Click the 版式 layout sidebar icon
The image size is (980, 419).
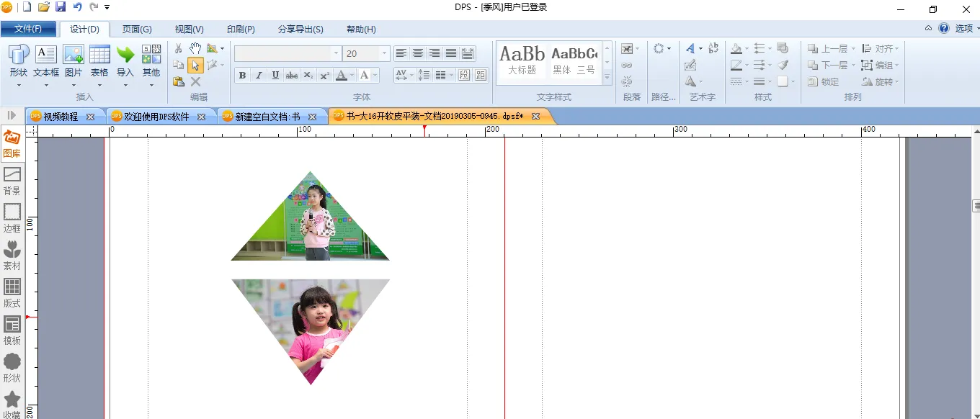coord(12,293)
